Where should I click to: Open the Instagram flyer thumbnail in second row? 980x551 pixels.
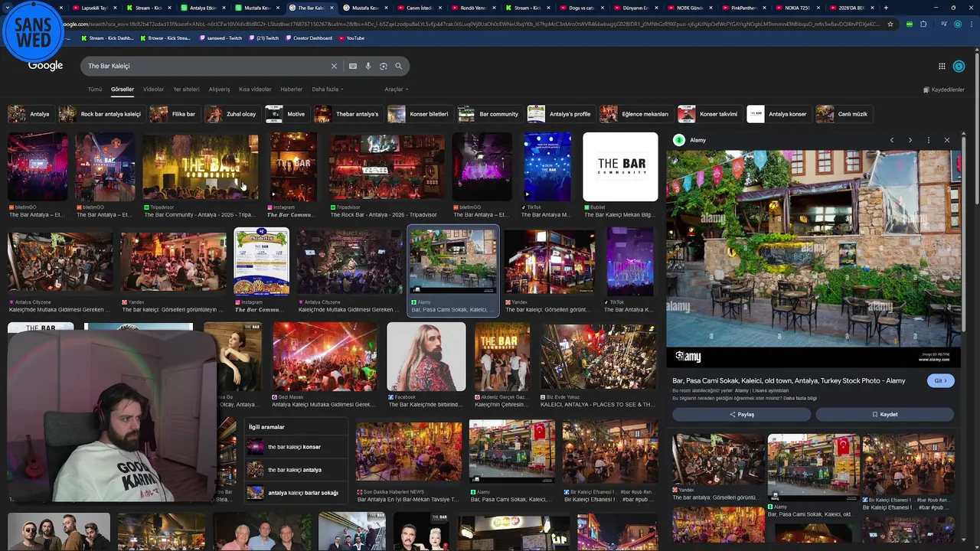point(262,261)
